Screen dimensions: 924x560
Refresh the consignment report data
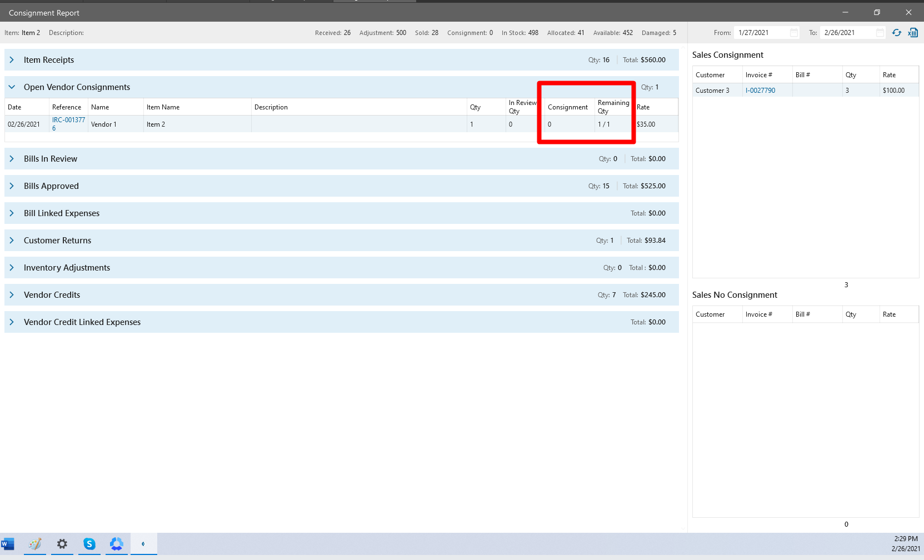coord(897,33)
